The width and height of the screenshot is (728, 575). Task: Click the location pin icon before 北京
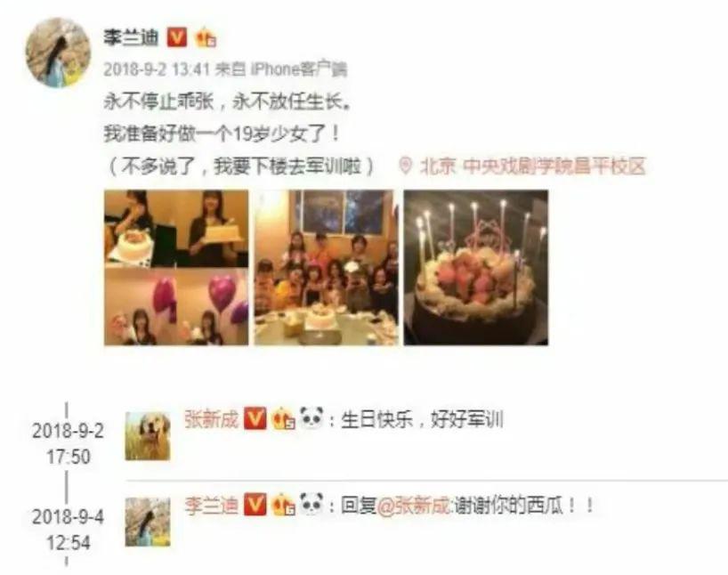point(405,166)
